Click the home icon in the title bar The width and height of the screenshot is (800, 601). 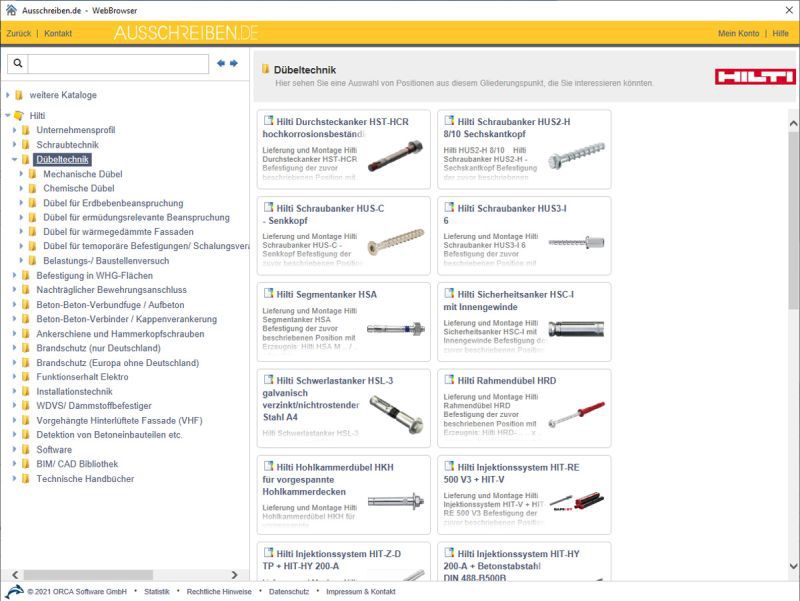coord(11,10)
